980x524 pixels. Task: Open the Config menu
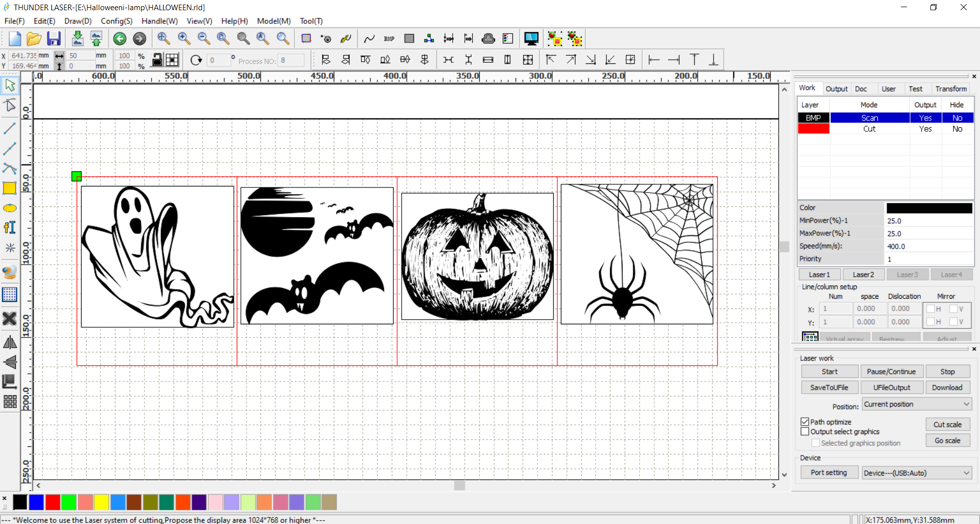116,21
